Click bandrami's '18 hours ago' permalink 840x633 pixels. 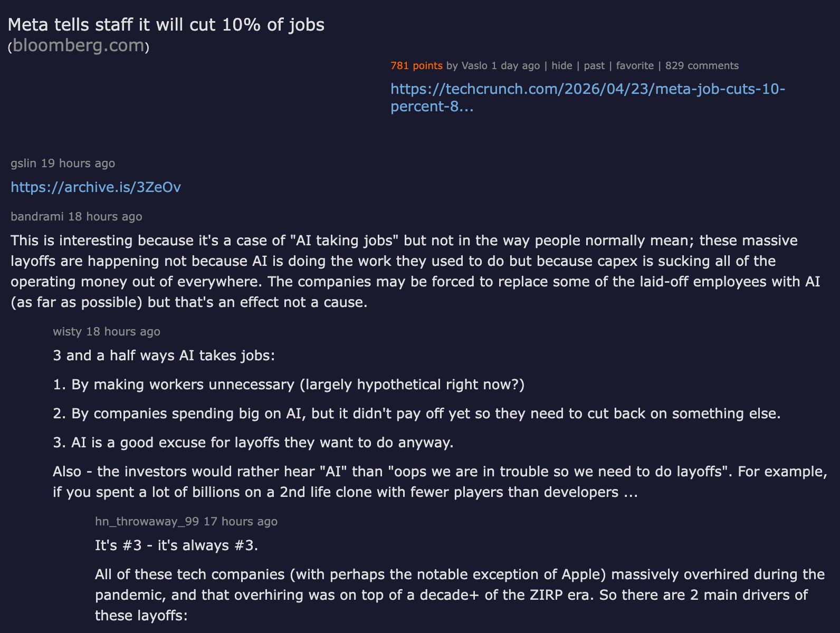(105, 217)
